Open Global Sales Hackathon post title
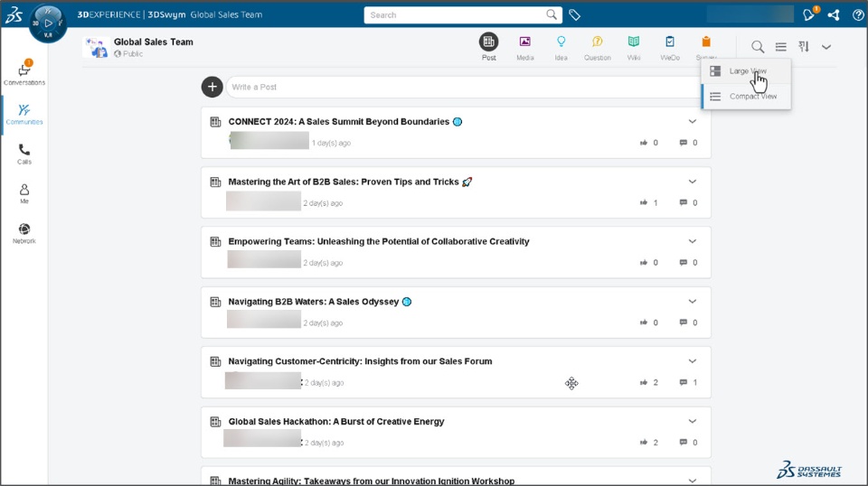The image size is (868, 486). coord(336,421)
